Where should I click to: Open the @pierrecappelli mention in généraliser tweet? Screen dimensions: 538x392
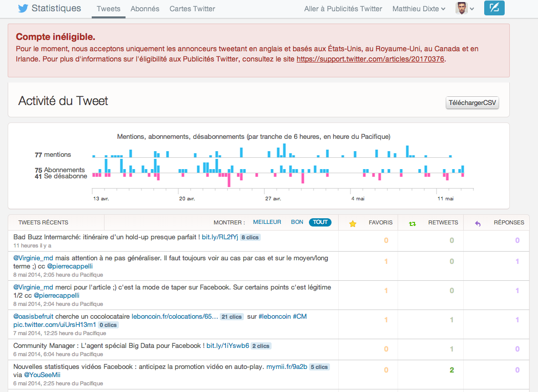click(x=70, y=266)
